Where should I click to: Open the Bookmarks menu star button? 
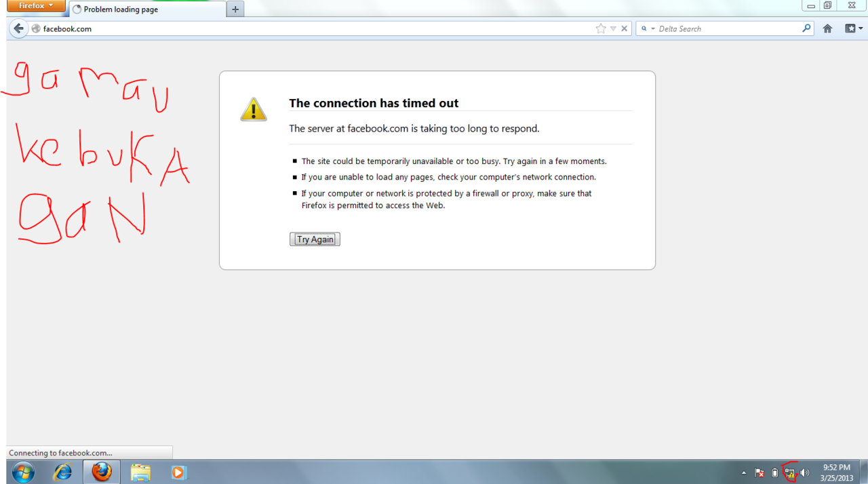point(853,28)
